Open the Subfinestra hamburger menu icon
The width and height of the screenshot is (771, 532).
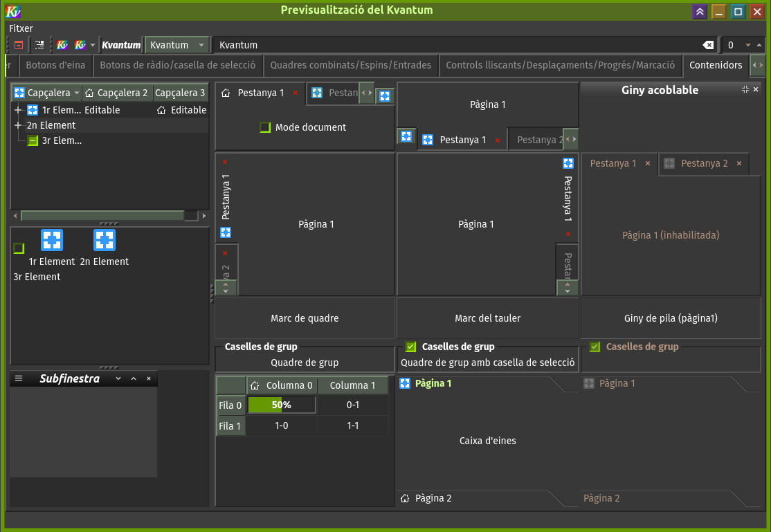19,378
